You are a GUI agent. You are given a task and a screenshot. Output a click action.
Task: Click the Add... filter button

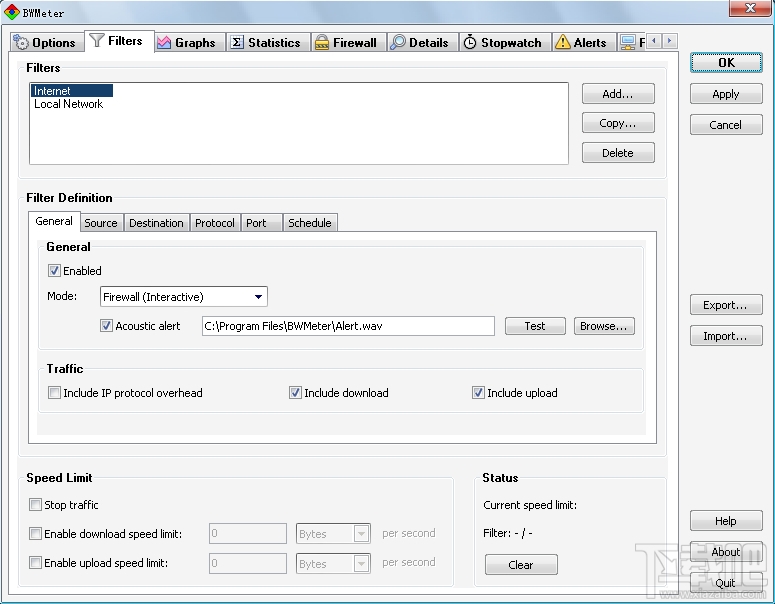pos(618,94)
